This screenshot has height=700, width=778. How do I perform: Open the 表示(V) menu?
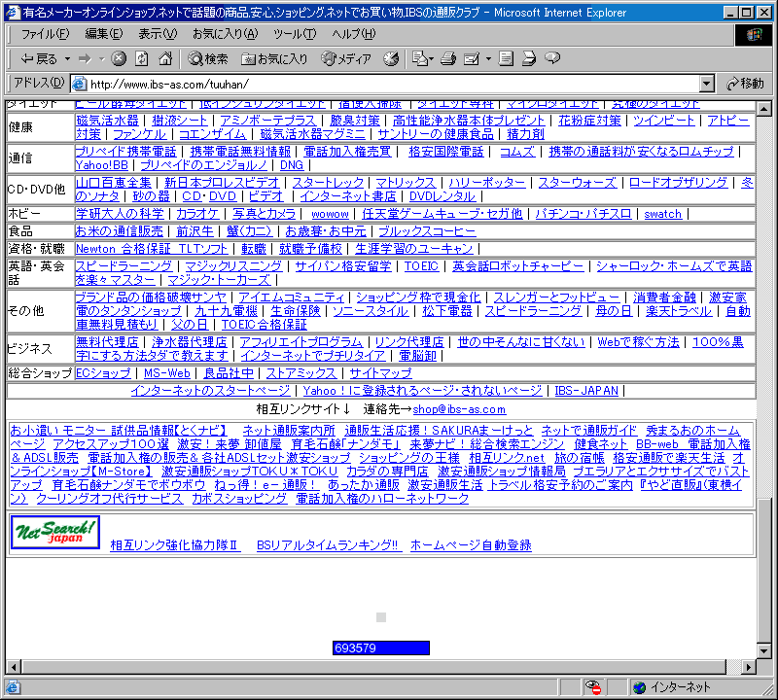tap(158, 34)
